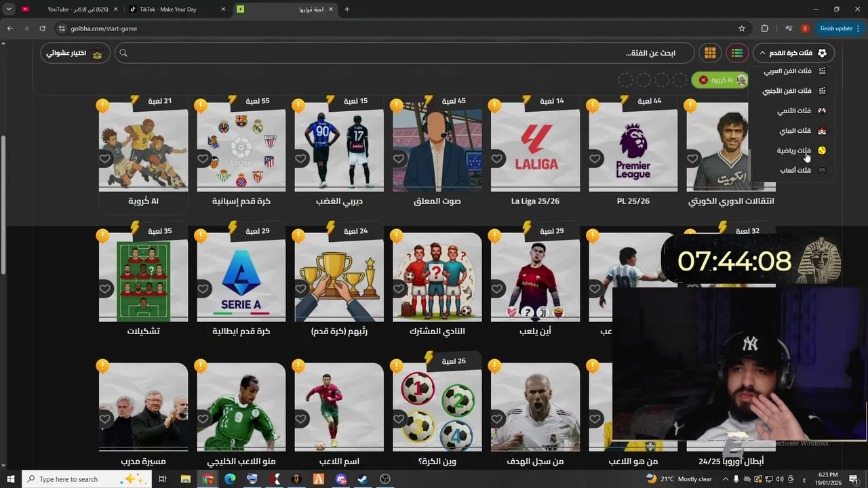Viewport: 868px width, 488px height.
Task: Open Task View from taskbar
Action: point(163,479)
